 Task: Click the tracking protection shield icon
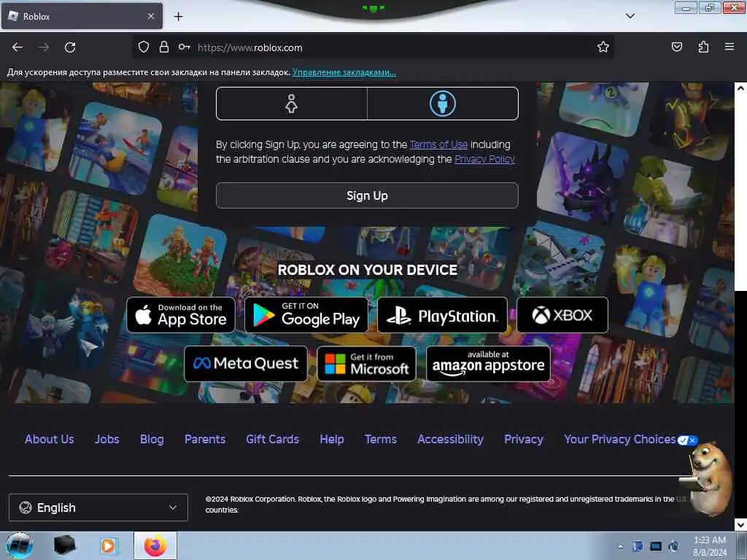pos(144,47)
